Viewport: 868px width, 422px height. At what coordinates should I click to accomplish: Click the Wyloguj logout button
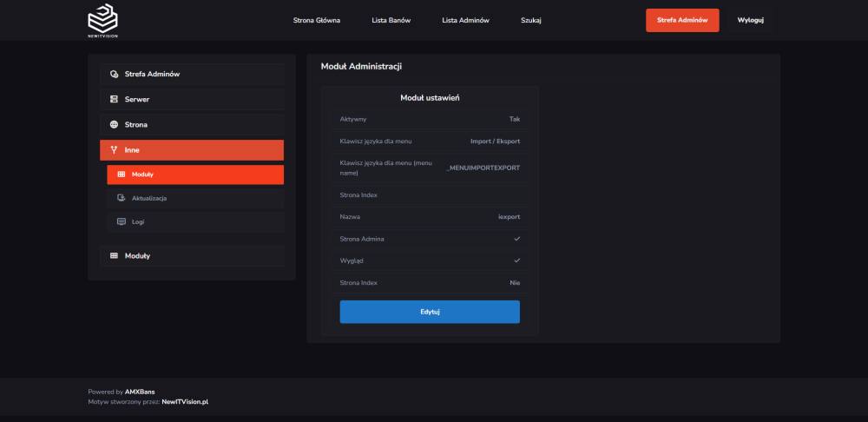(751, 21)
